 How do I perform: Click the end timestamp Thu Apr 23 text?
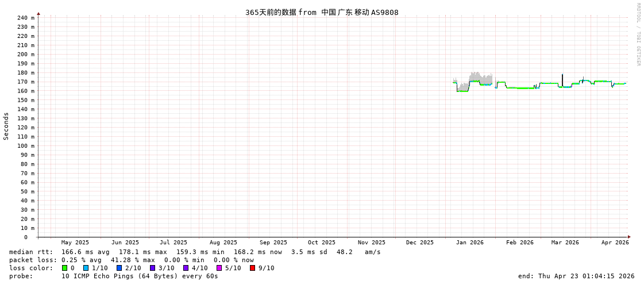576,276
